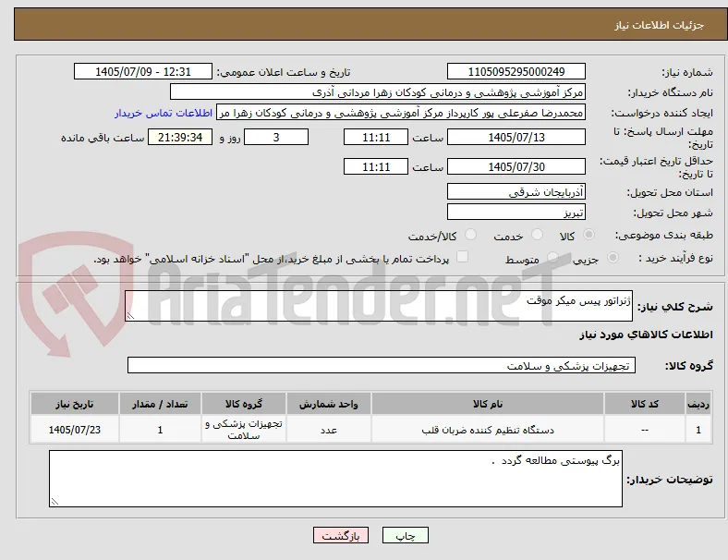
Task: Click the buyer organization name field
Action: [378, 91]
